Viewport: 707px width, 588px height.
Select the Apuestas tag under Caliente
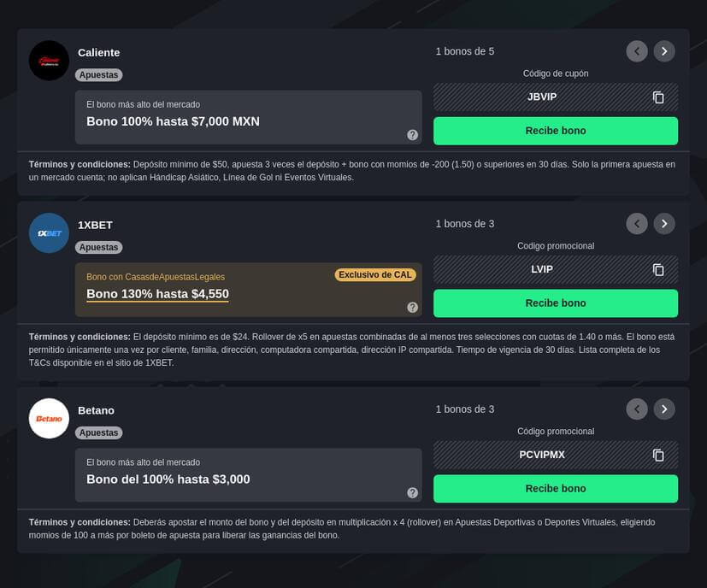[98, 74]
